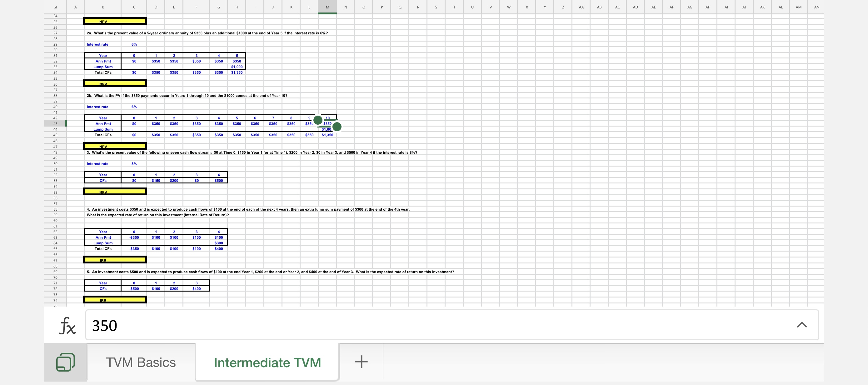
Task: Grab the upper-left green selection handle
Action: 318,120
